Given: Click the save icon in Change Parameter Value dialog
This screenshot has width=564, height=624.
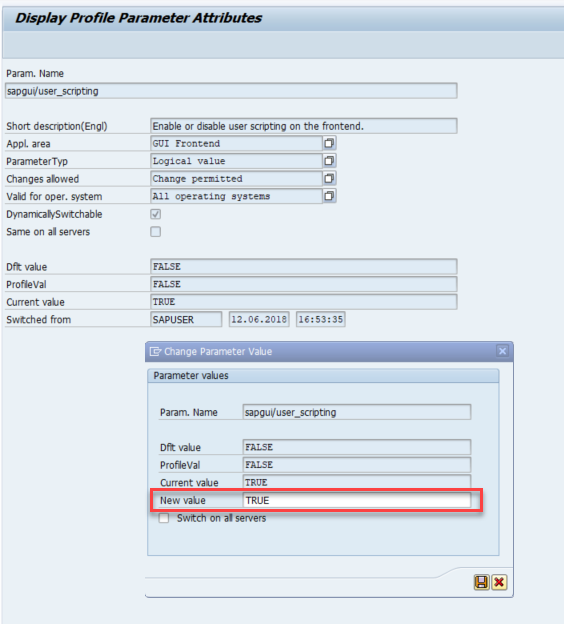Looking at the screenshot, I should (x=481, y=582).
